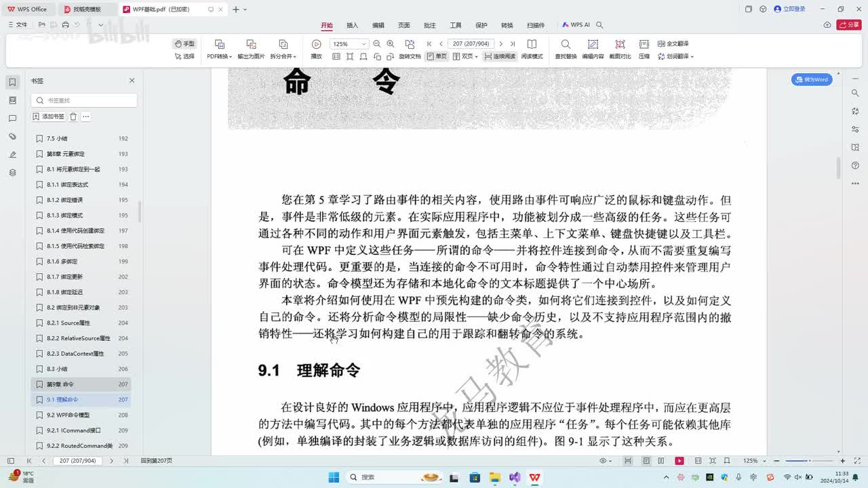
Task: Open the 拆分合并 split-merge dropdown
Action: click(283, 49)
